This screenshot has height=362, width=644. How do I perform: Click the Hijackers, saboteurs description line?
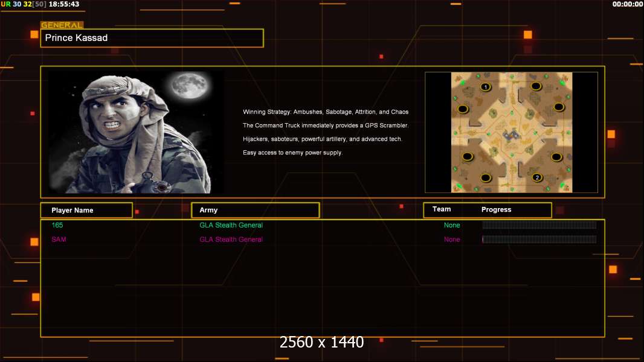[323, 139]
